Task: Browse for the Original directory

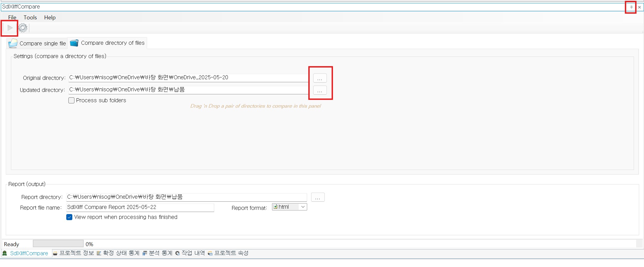Action: (x=320, y=78)
